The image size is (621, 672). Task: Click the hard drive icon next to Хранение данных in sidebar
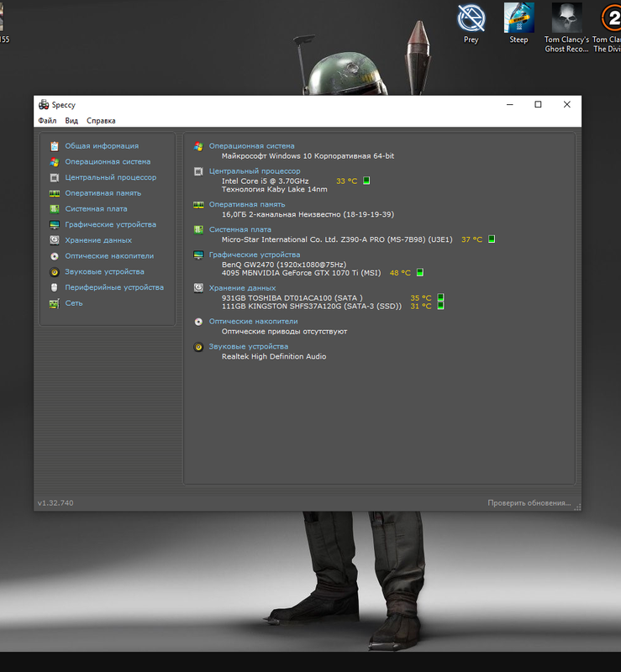(x=55, y=240)
